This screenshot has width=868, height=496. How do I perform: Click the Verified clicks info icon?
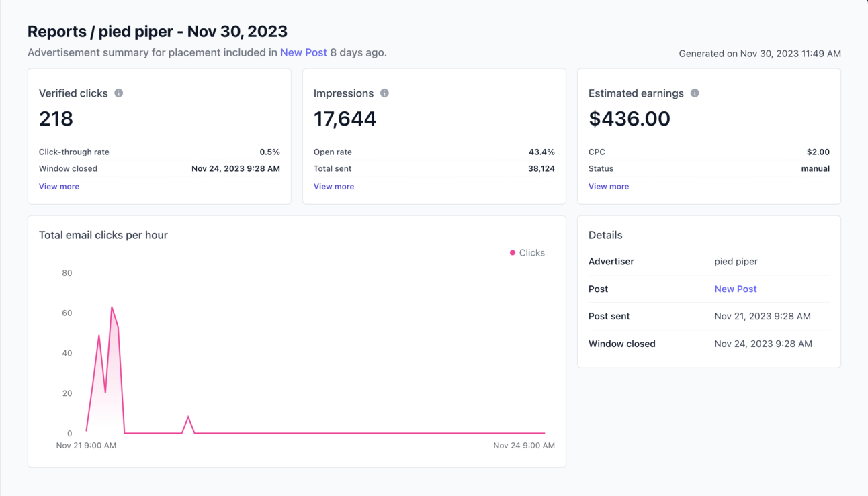click(119, 93)
